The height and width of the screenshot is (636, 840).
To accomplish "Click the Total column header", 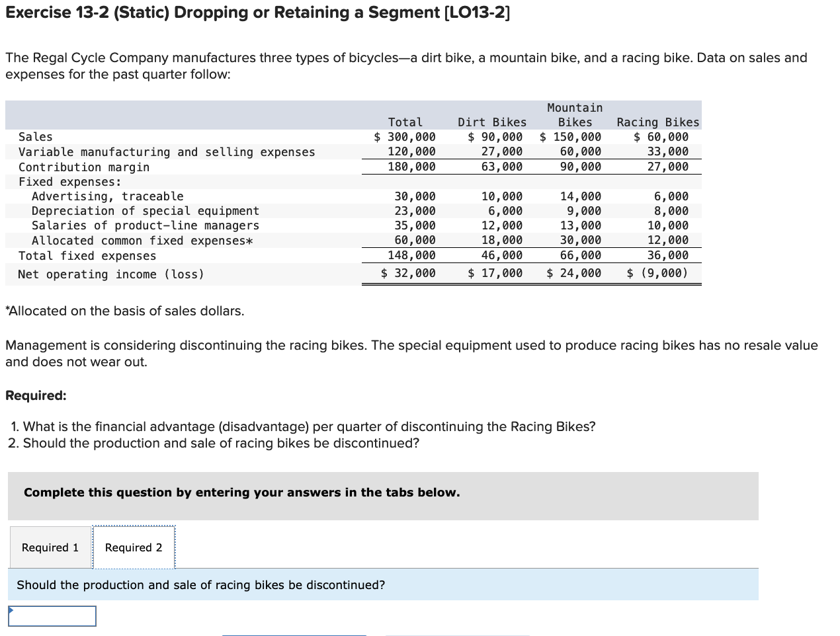I will coord(405,122).
